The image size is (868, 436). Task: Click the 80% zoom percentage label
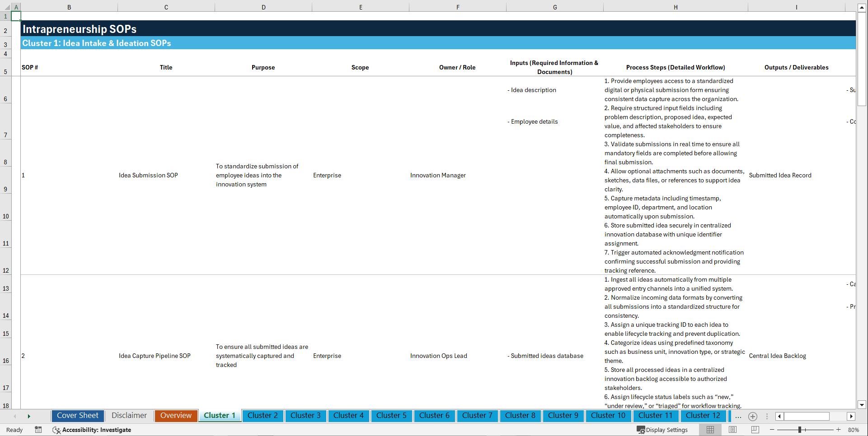pyautogui.click(x=854, y=430)
